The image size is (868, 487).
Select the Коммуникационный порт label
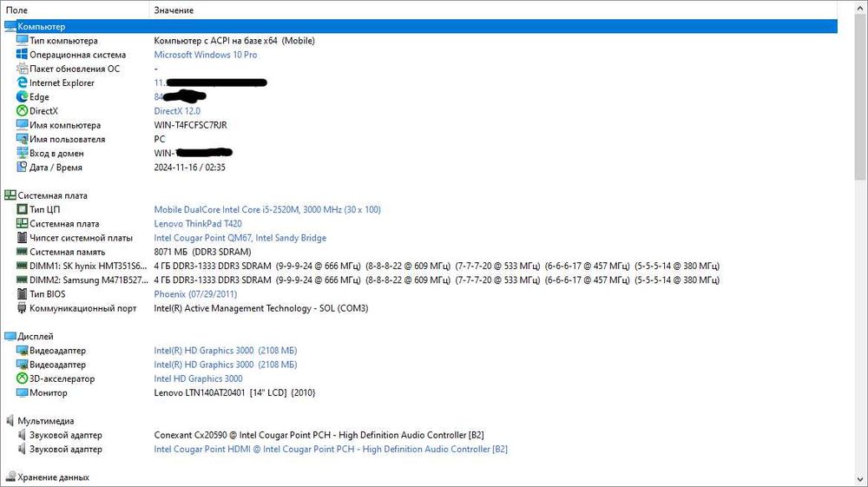coord(83,308)
